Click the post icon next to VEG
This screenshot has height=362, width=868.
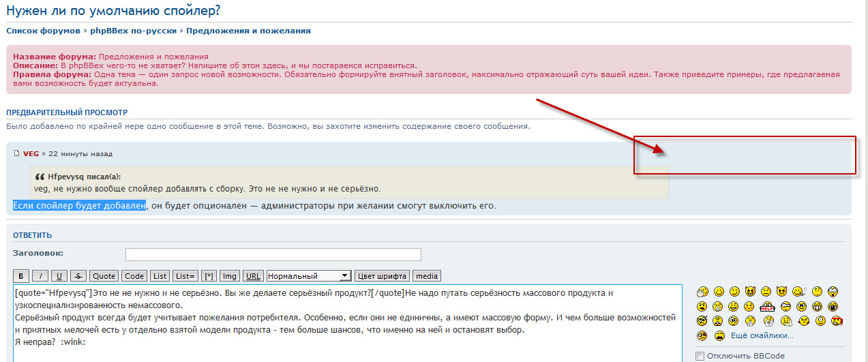click(x=17, y=153)
